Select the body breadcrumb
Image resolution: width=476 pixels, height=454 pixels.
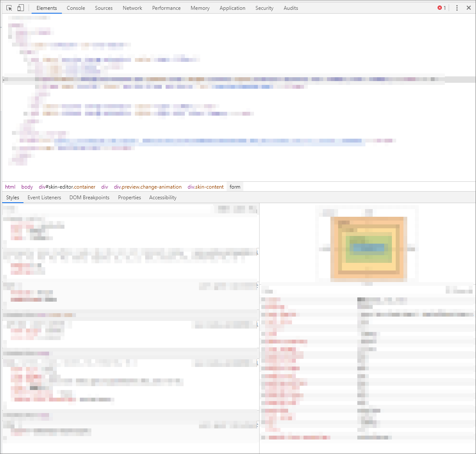tap(27, 187)
